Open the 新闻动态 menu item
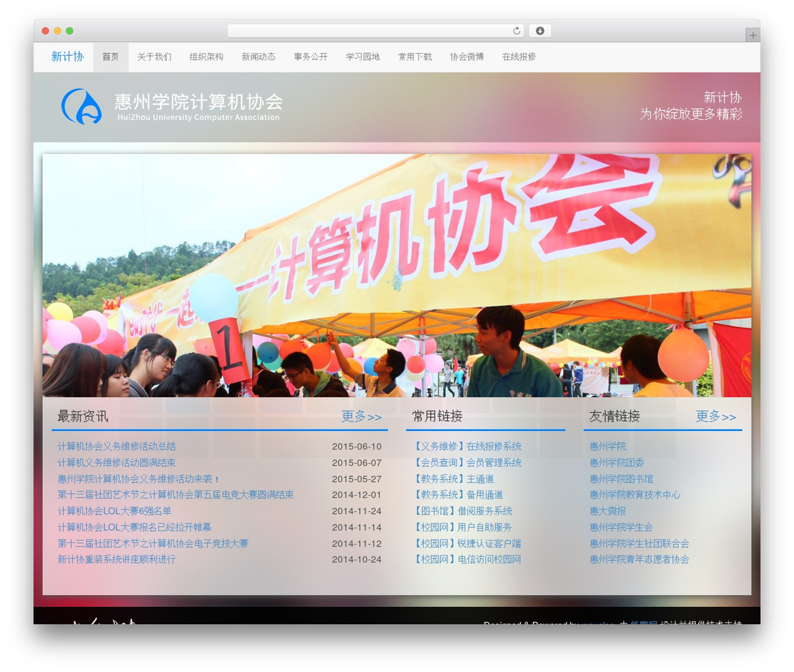Viewport: 794px width, 672px height. tap(259, 57)
